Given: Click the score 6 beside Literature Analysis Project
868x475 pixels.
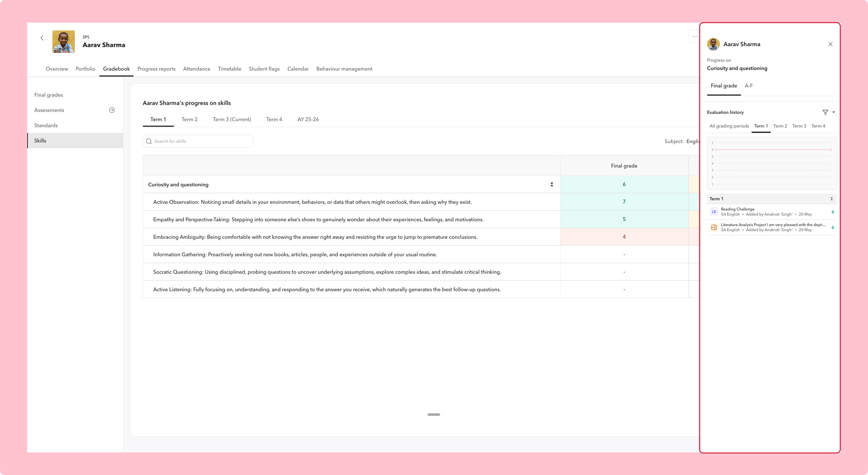Looking at the screenshot, I should point(833,227).
